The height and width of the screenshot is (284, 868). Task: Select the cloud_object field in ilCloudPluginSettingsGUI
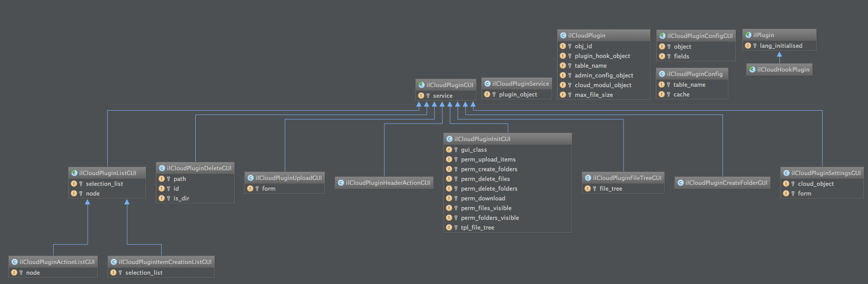[x=815, y=184]
